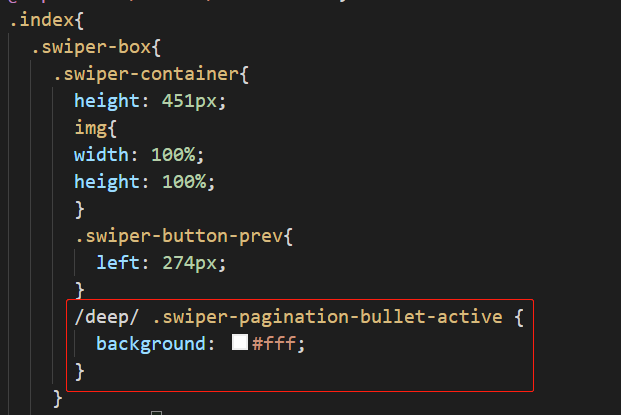Click the height: 100% declaration
621x415 pixels.
(x=145, y=182)
